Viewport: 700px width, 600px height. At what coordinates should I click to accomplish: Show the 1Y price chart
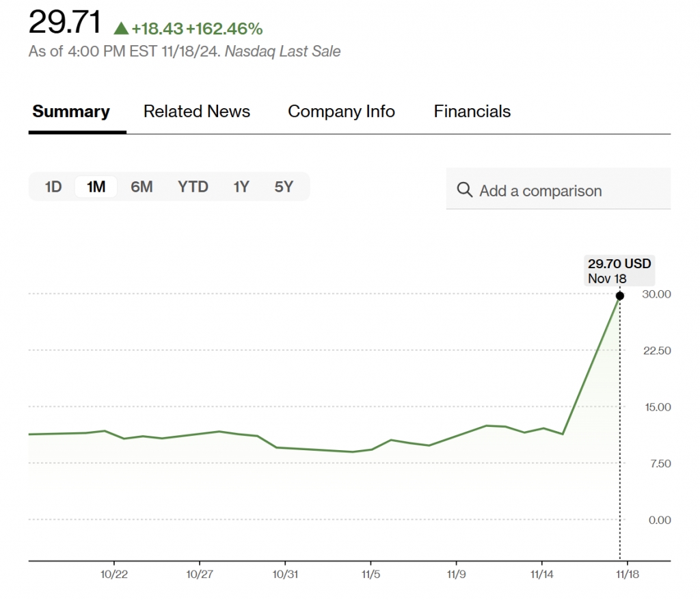point(241,187)
